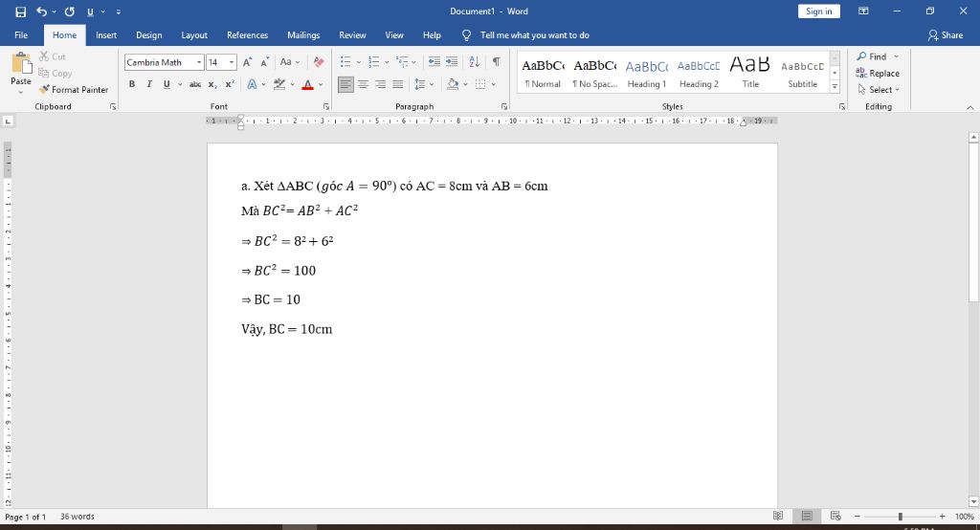This screenshot has width=980, height=530.
Task: Click the 100% zoom level
Action: tap(965, 517)
